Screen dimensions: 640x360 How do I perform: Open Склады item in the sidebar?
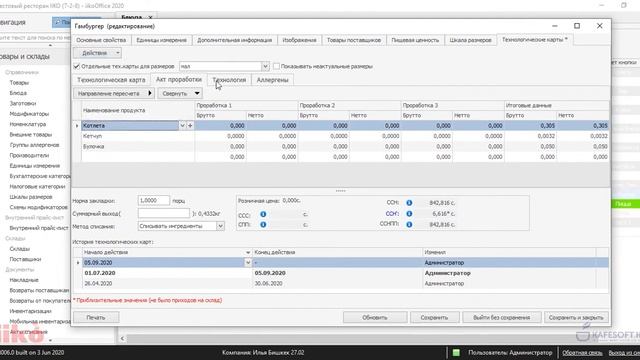coord(20,249)
